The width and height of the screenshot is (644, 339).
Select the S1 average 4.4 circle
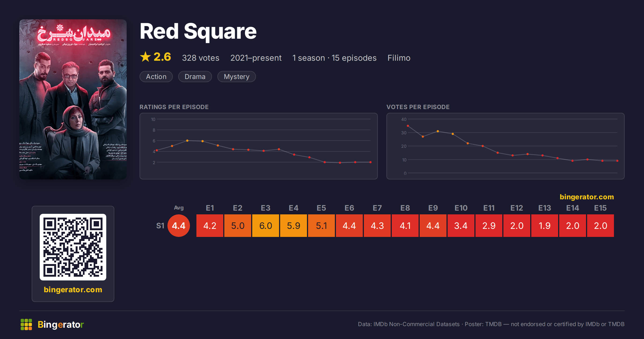(179, 226)
